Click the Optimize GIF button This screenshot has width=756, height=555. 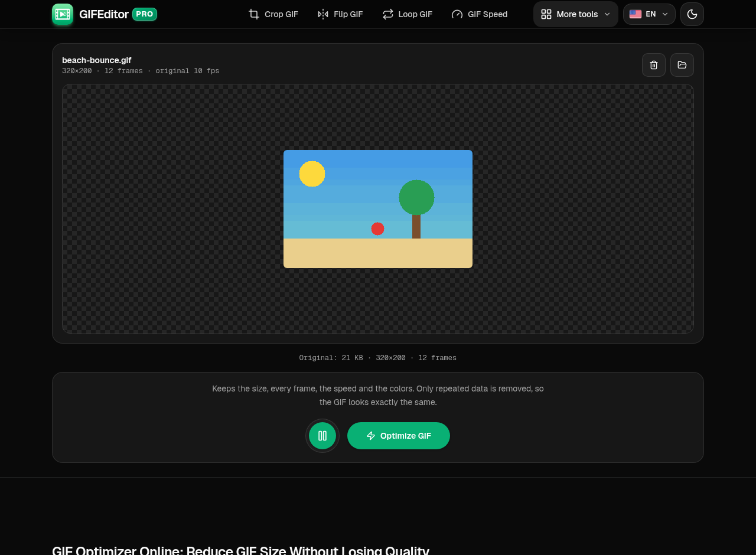[399, 436]
